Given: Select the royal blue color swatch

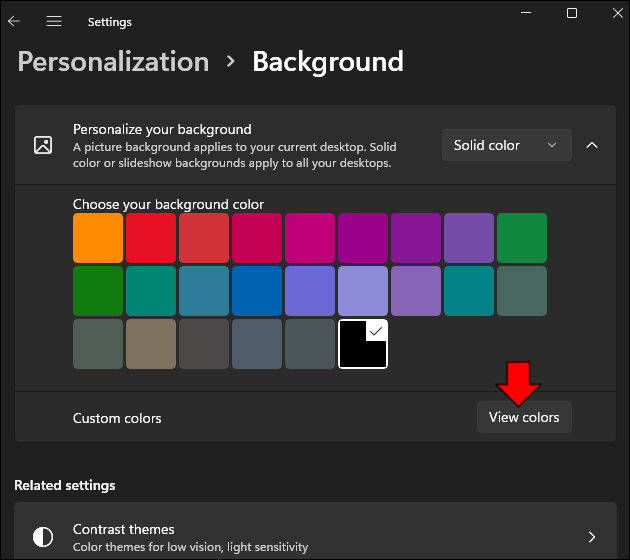Looking at the screenshot, I should pyautogui.click(x=257, y=291).
